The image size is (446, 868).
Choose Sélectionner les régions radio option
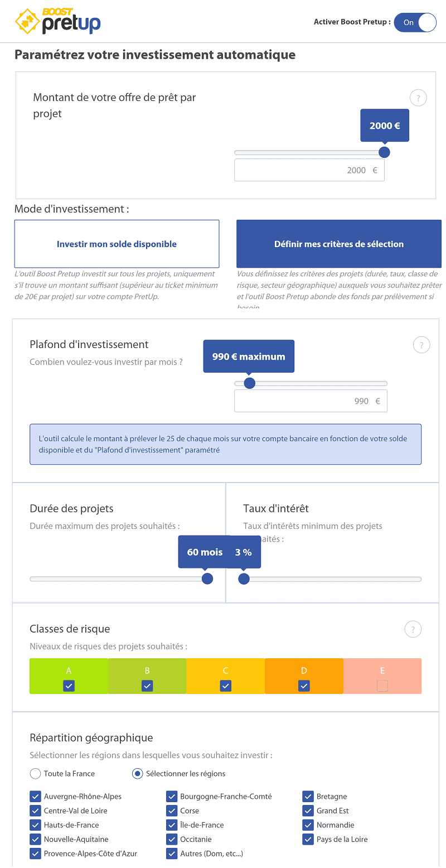click(137, 774)
